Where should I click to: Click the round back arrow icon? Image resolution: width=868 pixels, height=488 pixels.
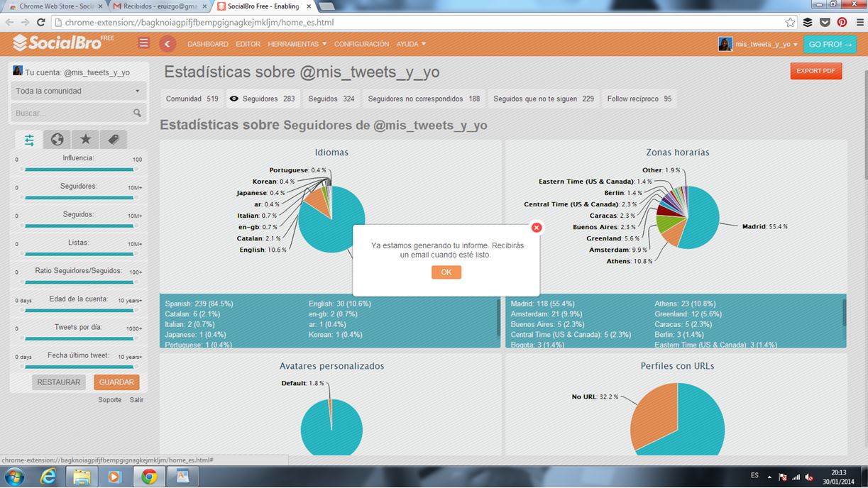[167, 44]
